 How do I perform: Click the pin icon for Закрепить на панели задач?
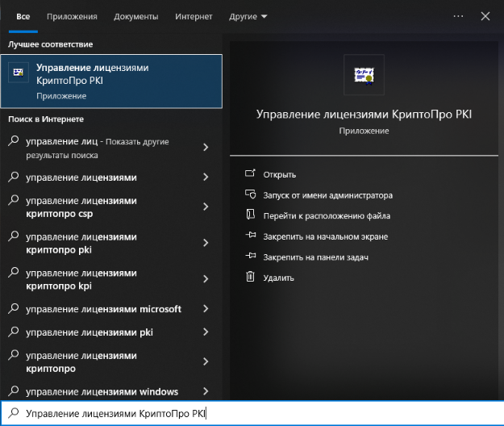click(x=250, y=257)
